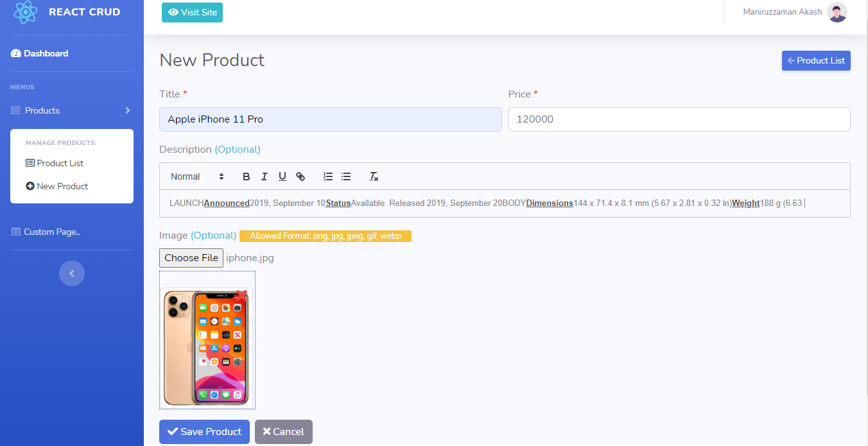This screenshot has height=446, width=868.
Task: Insert a hyperlink in the description editor
Action: pyautogui.click(x=300, y=176)
